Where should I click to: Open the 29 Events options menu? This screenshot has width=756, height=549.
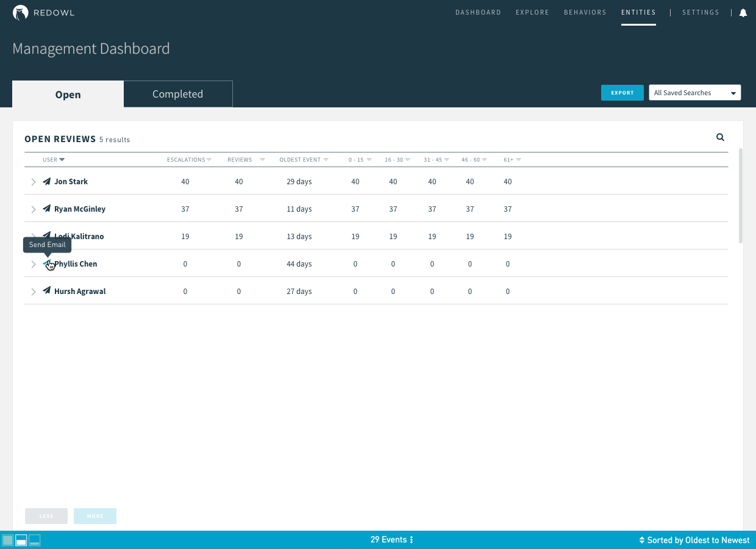pyautogui.click(x=412, y=540)
